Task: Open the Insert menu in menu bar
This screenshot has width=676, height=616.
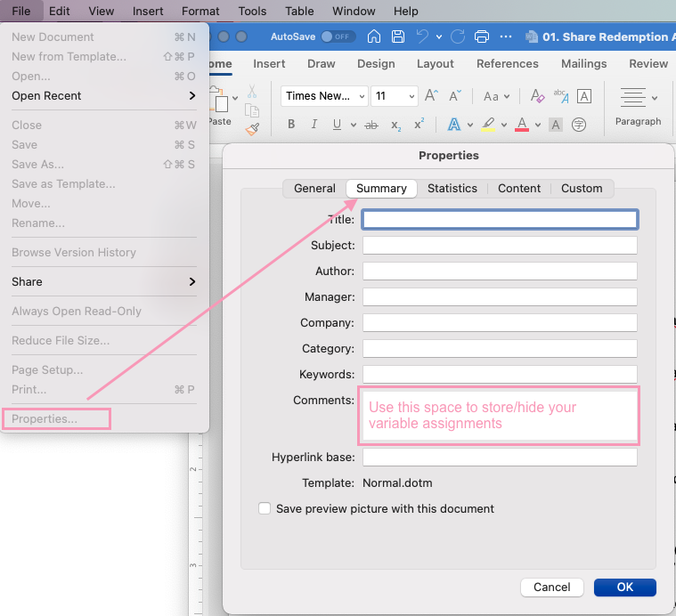Action: [x=148, y=11]
